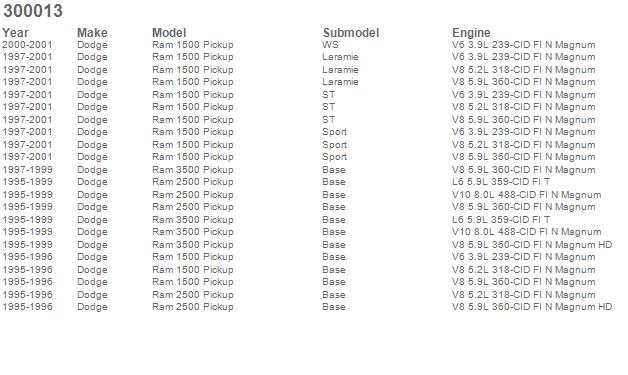Select the Year column header
The width and height of the screenshot is (628, 375).
(16, 33)
